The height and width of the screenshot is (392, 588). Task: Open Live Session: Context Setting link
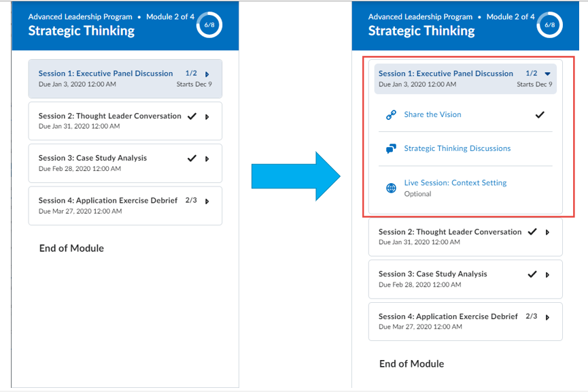coord(455,183)
